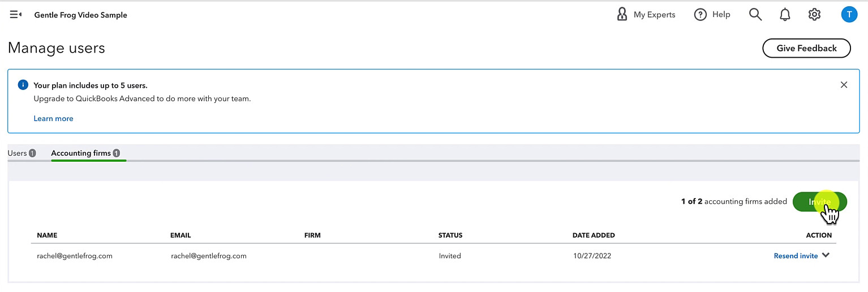868x292 pixels.
Task: Select the Accounting firms tab
Action: click(81, 153)
